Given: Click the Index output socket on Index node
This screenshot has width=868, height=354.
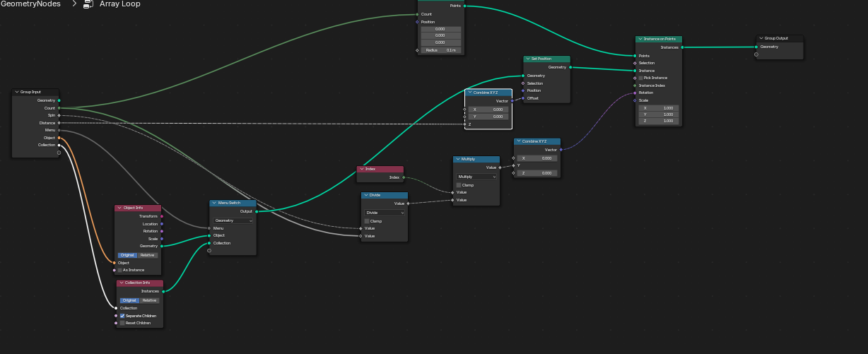Looking at the screenshot, I should coord(404,177).
